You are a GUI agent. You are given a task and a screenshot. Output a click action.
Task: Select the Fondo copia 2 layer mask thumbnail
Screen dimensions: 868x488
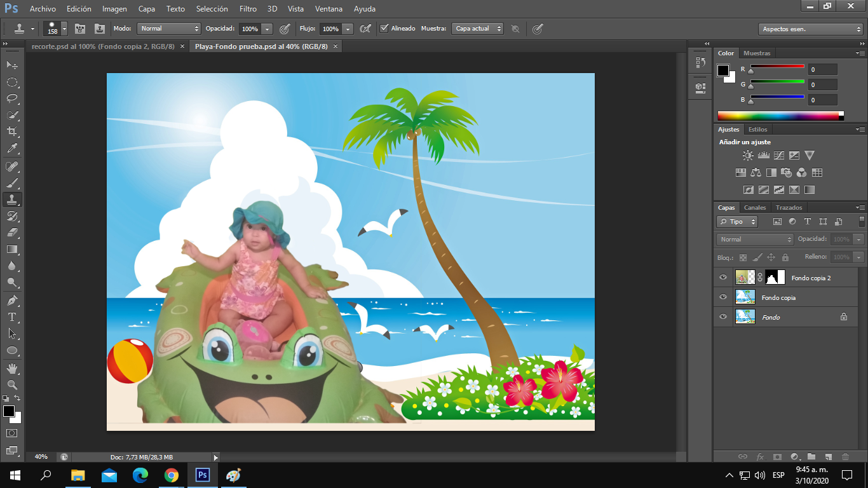click(775, 278)
